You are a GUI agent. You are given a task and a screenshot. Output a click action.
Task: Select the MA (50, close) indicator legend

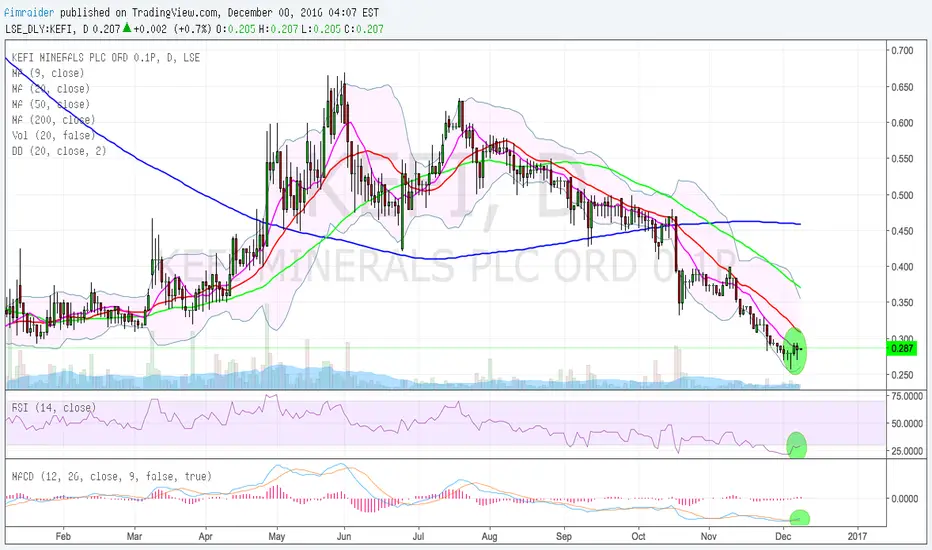(x=51, y=104)
